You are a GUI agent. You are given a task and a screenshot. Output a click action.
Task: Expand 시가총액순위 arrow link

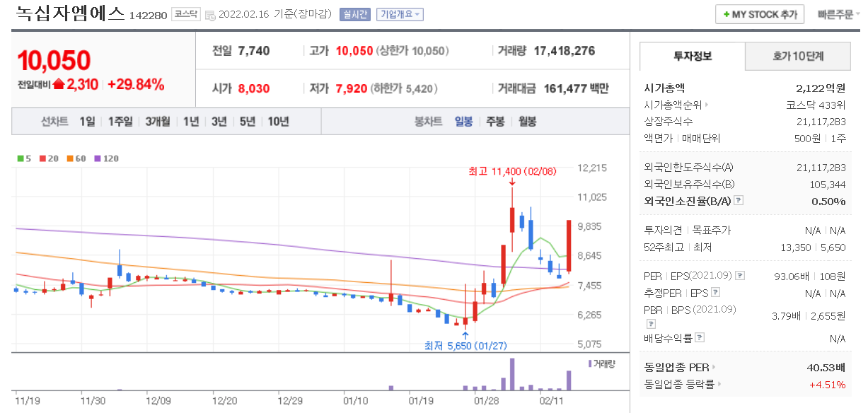pos(706,105)
